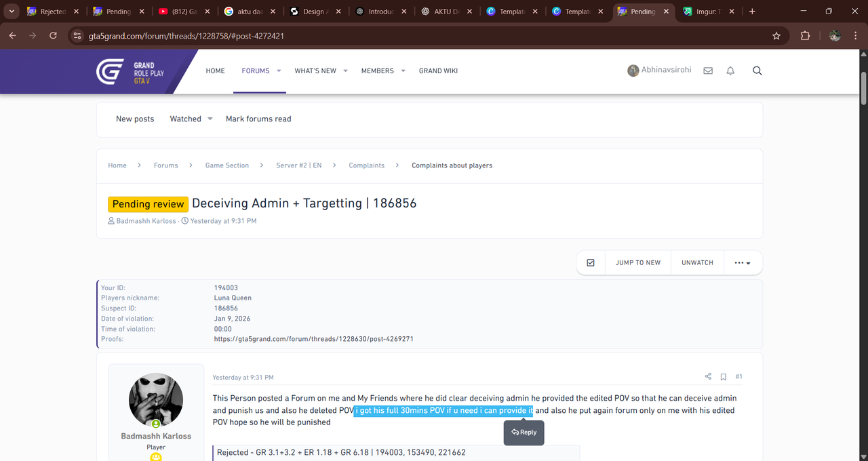The width and height of the screenshot is (868, 461).
Task: Select Suspect ID value 186856
Action: [226, 308]
